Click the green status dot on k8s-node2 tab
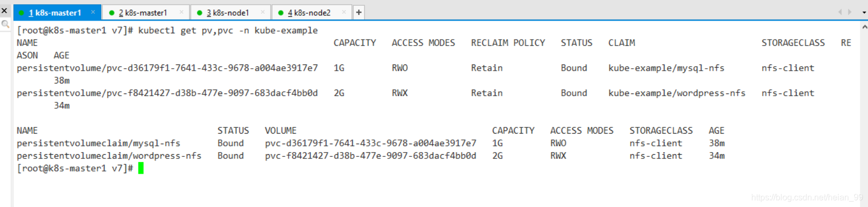The height and width of the screenshot is (207, 868). pyautogui.click(x=281, y=13)
